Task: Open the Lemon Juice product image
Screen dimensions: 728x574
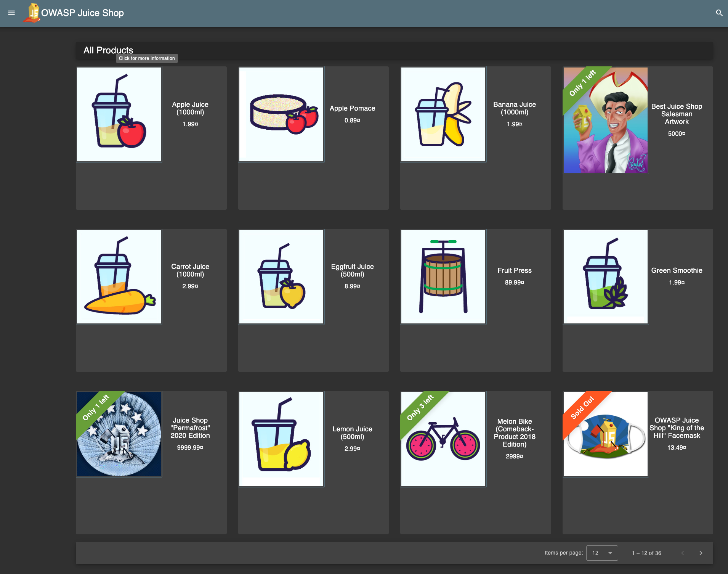Action: [281, 439]
